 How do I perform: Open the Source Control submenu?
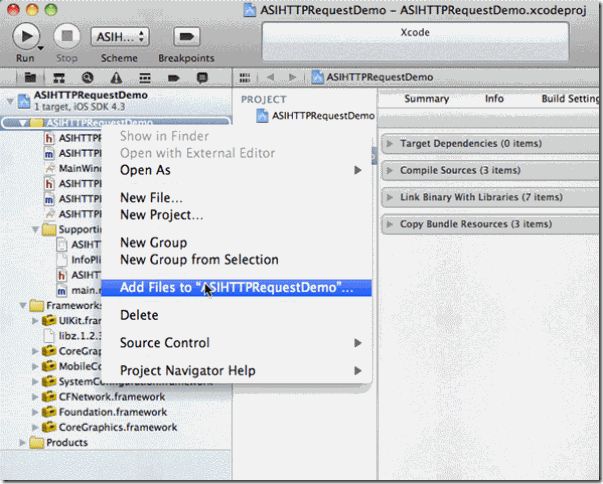165,343
